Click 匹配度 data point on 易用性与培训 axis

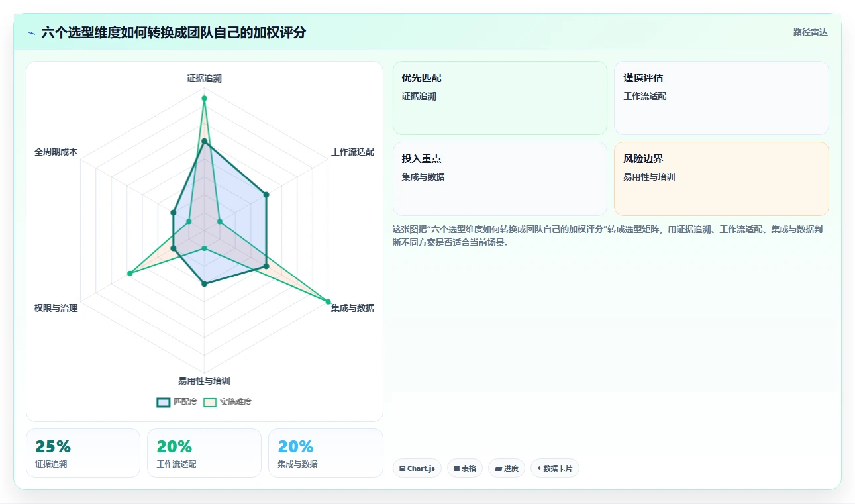tap(204, 284)
